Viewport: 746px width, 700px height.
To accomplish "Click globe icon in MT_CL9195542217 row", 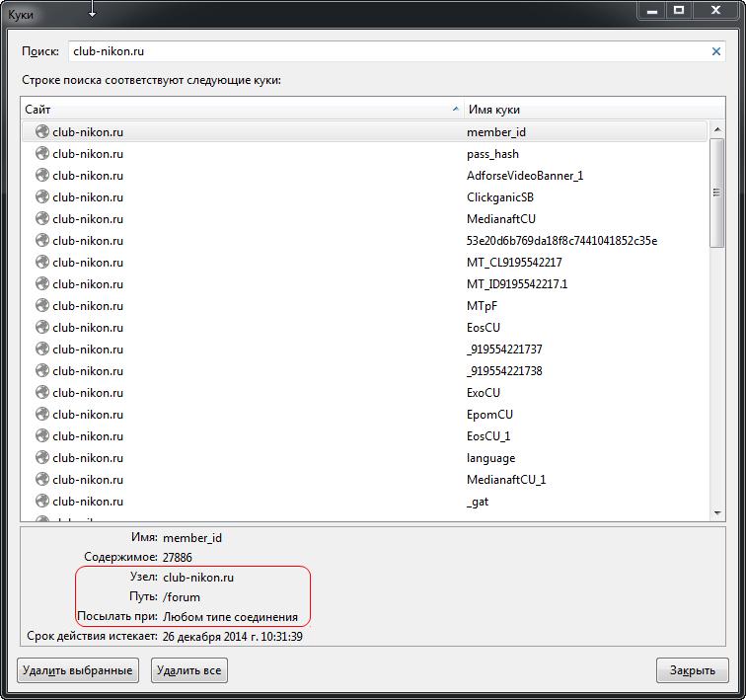I will point(42,263).
